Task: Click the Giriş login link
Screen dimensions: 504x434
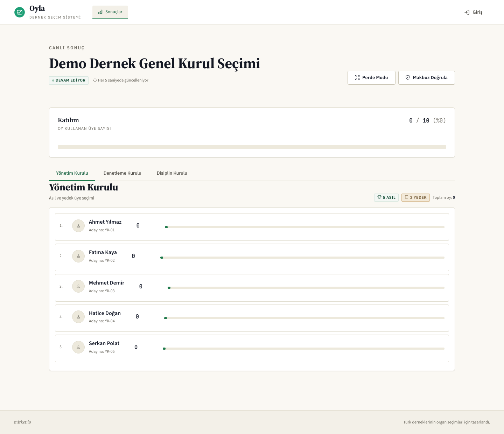Action: (474, 12)
